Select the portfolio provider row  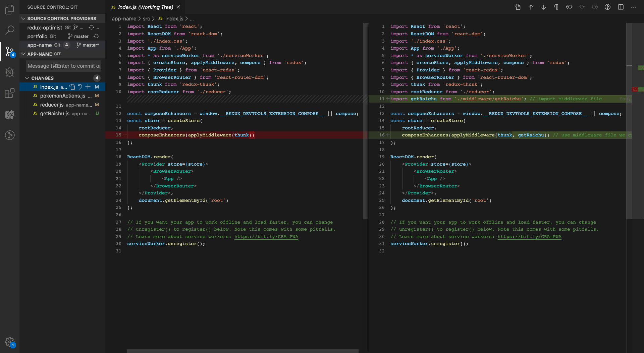coord(62,36)
